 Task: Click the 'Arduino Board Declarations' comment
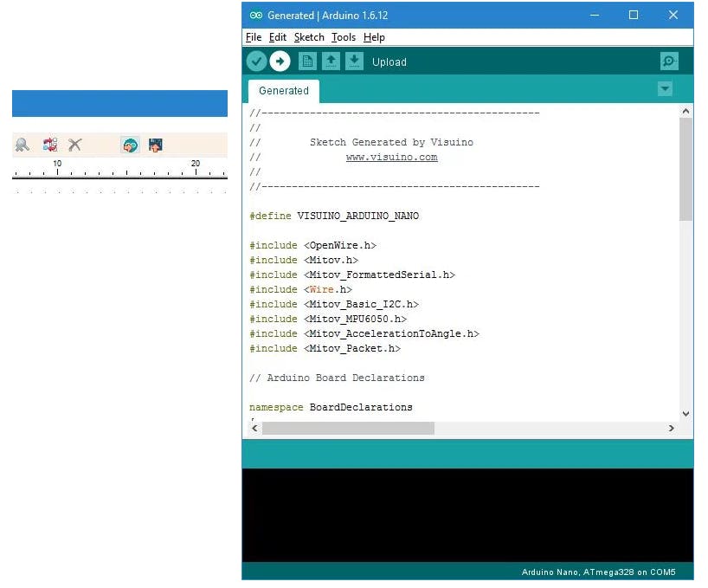[x=338, y=378]
